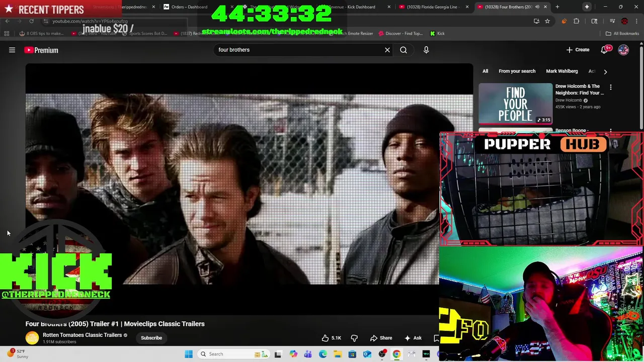Open the weather widget showing 52°F

18,354
